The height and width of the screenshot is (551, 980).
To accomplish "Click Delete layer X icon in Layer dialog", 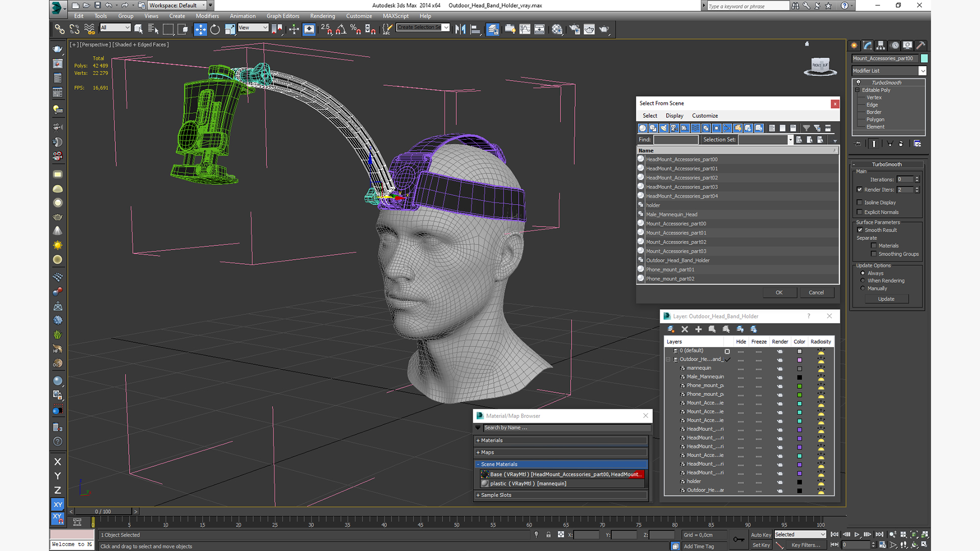I will [685, 329].
